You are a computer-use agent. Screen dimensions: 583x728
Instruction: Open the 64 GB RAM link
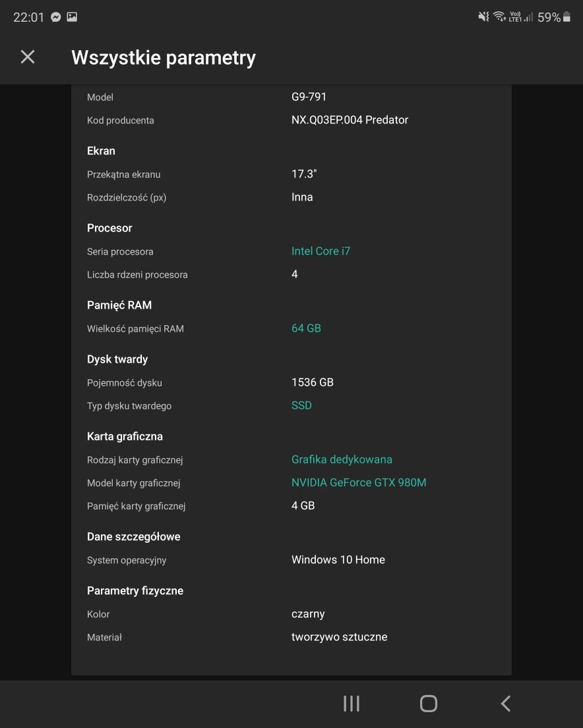[x=306, y=328]
